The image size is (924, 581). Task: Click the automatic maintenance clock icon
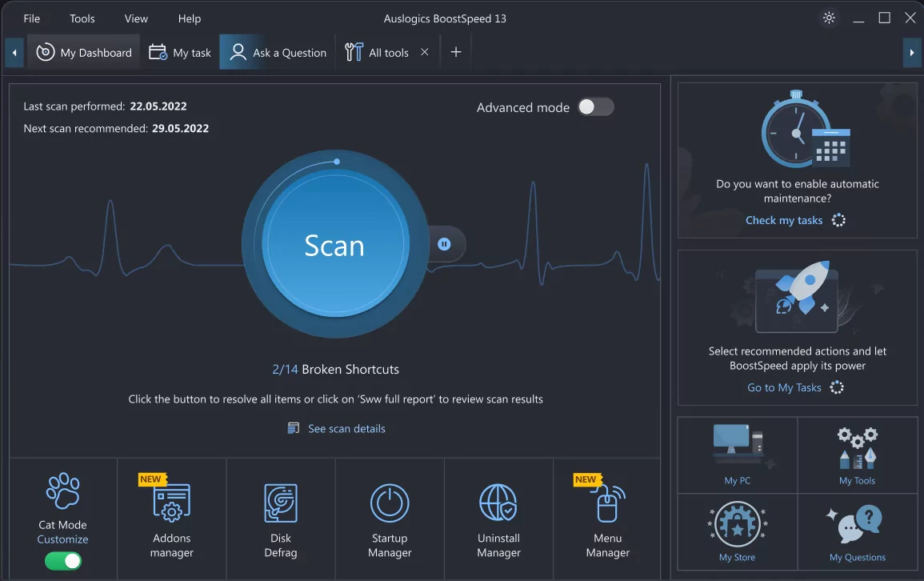pos(805,130)
